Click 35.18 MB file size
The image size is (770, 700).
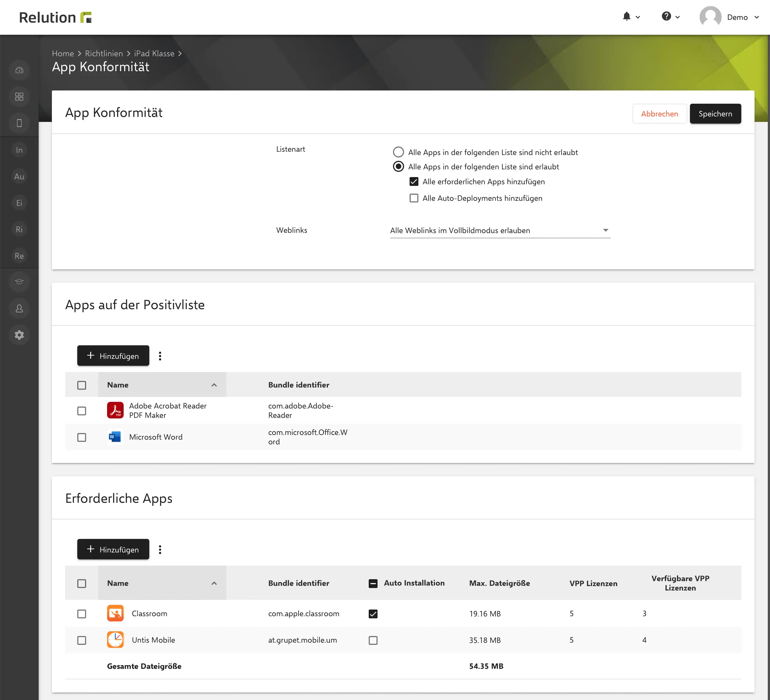tap(485, 640)
